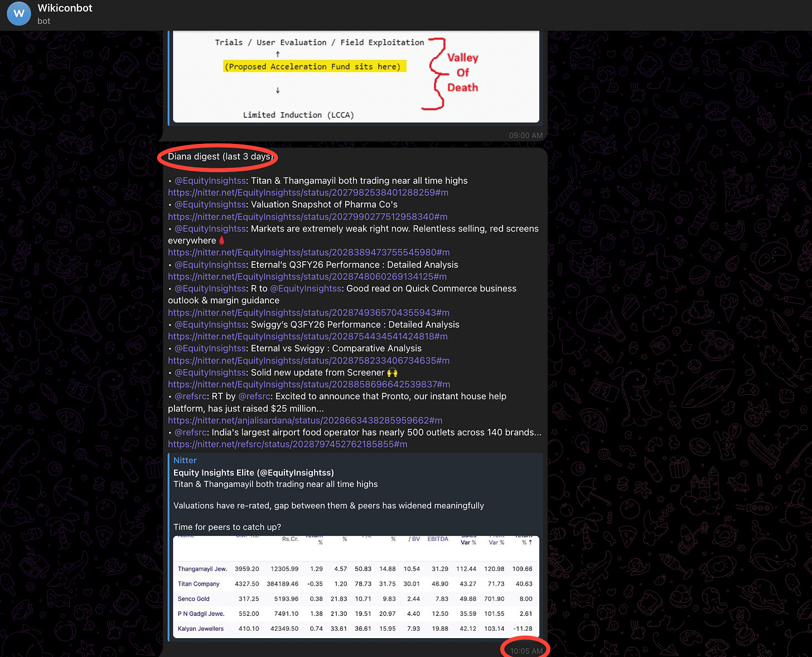Open Titan & Thangamayil nitter status link
Screen dimensions: 812x657
[308, 192]
